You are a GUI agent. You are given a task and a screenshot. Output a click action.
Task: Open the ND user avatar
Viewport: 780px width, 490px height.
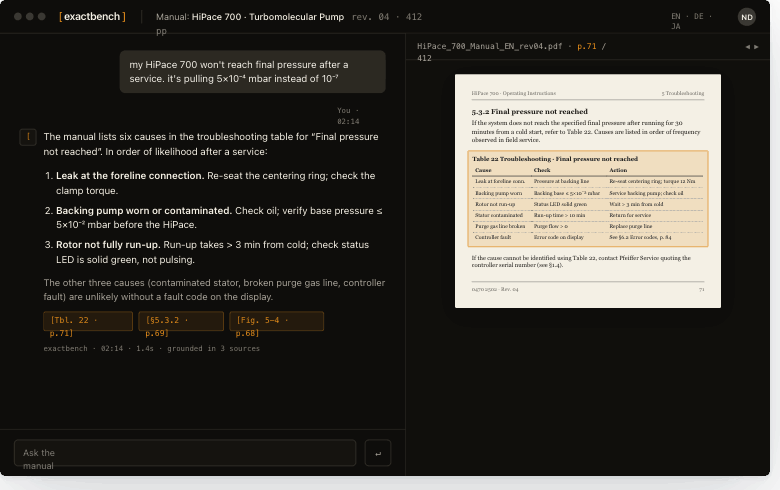[747, 17]
